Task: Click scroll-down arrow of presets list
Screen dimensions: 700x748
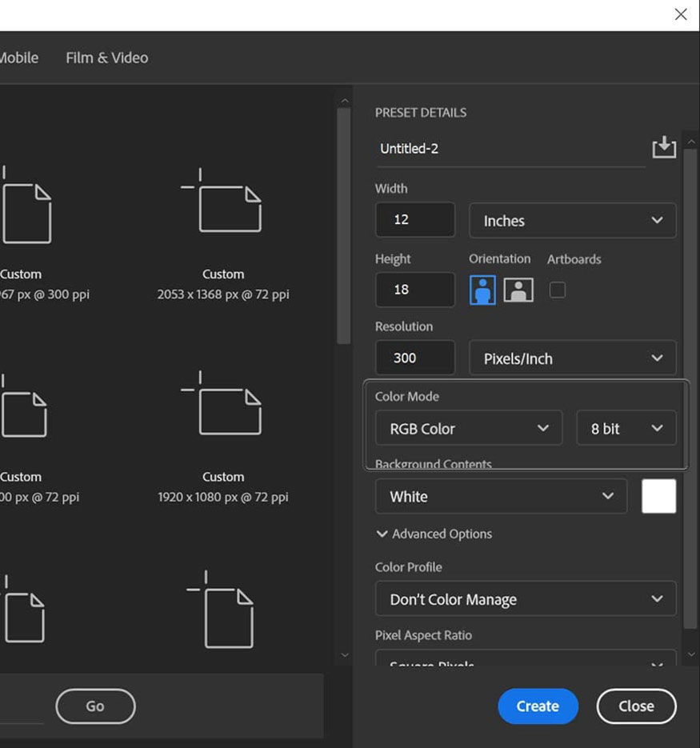Action: (x=345, y=655)
